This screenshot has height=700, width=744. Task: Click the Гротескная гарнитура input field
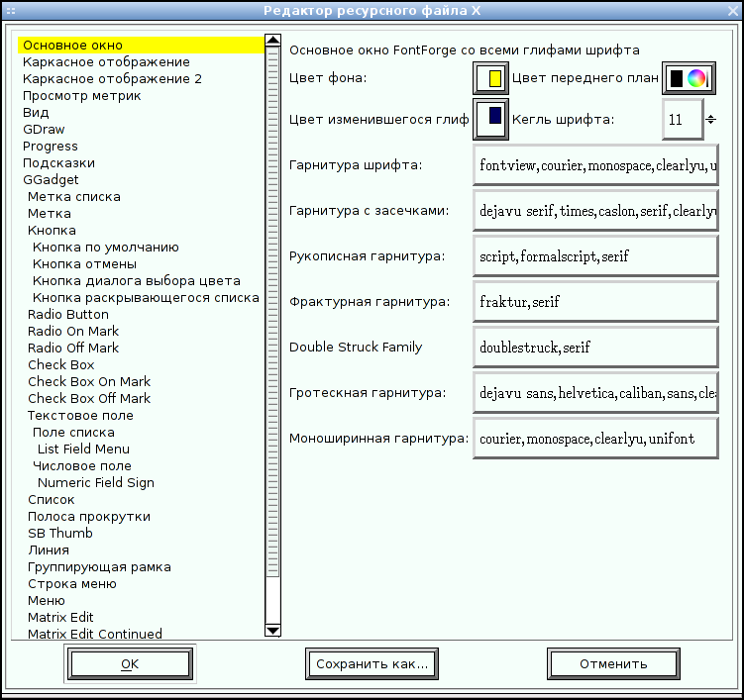click(595, 393)
